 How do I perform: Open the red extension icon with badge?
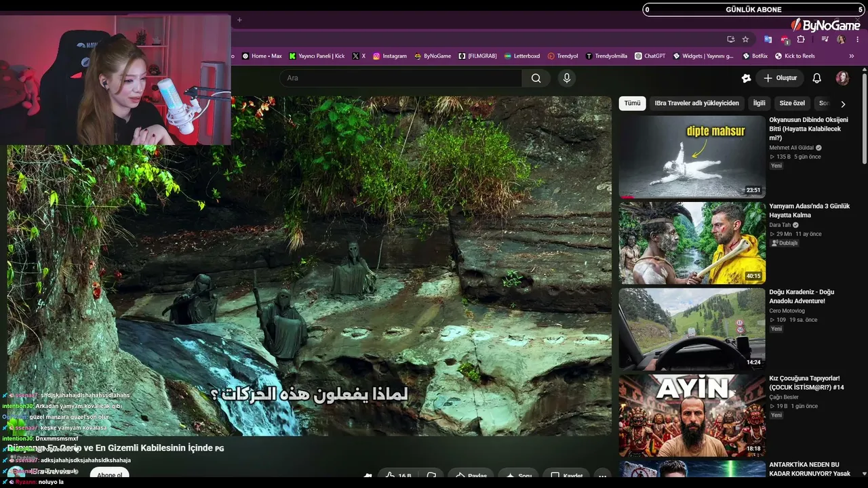[x=785, y=39]
